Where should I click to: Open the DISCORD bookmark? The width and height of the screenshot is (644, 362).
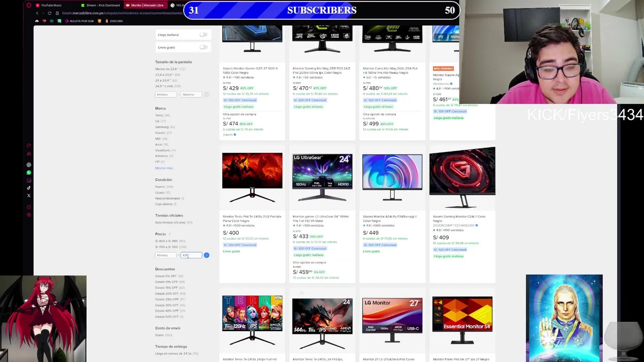pyautogui.click(x=113, y=21)
